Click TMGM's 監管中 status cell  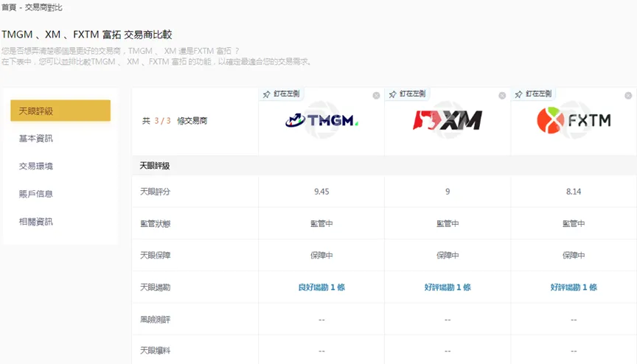tap(321, 223)
